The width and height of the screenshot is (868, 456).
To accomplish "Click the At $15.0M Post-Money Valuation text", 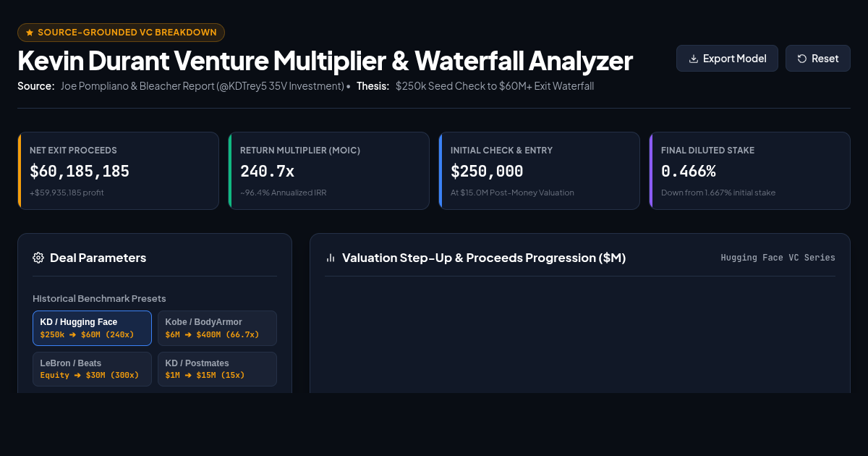I will pos(512,193).
